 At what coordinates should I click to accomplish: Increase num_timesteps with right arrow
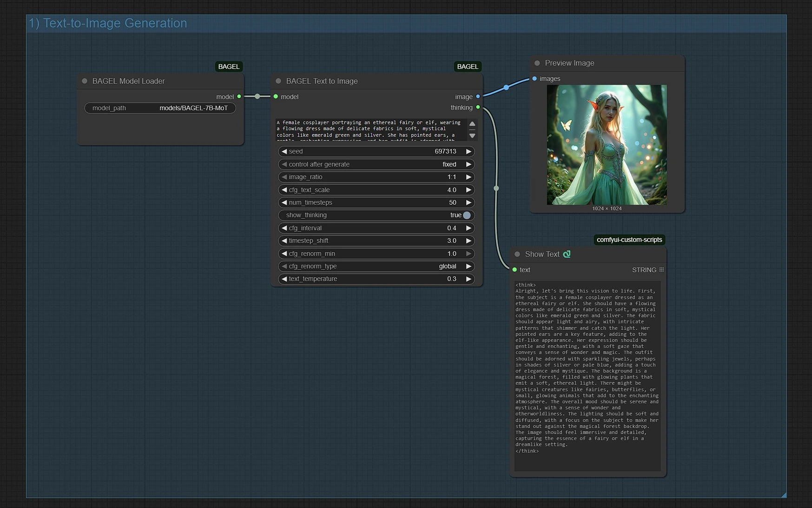[469, 202]
